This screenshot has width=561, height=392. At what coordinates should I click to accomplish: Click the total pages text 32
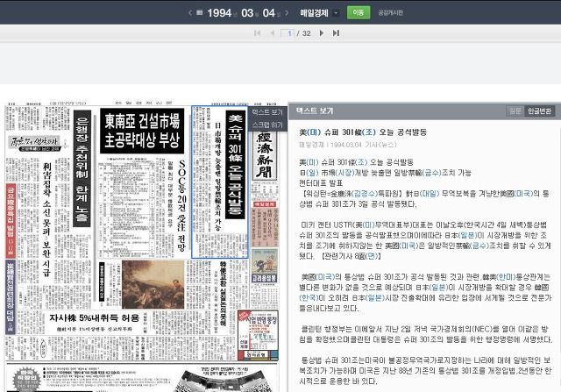tap(306, 33)
